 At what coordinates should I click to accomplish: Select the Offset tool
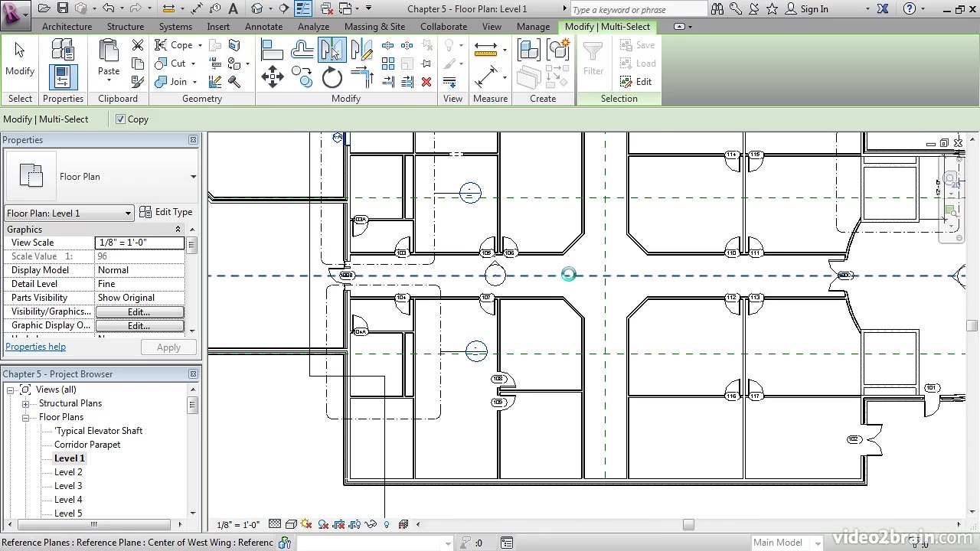click(x=302, y=50)
